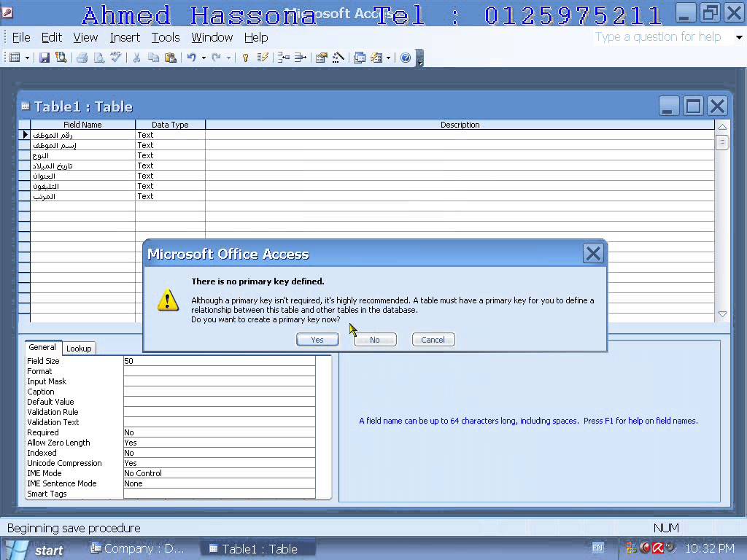Click the Print toolbar icon
747x560 pixels.
coord(82,58)
